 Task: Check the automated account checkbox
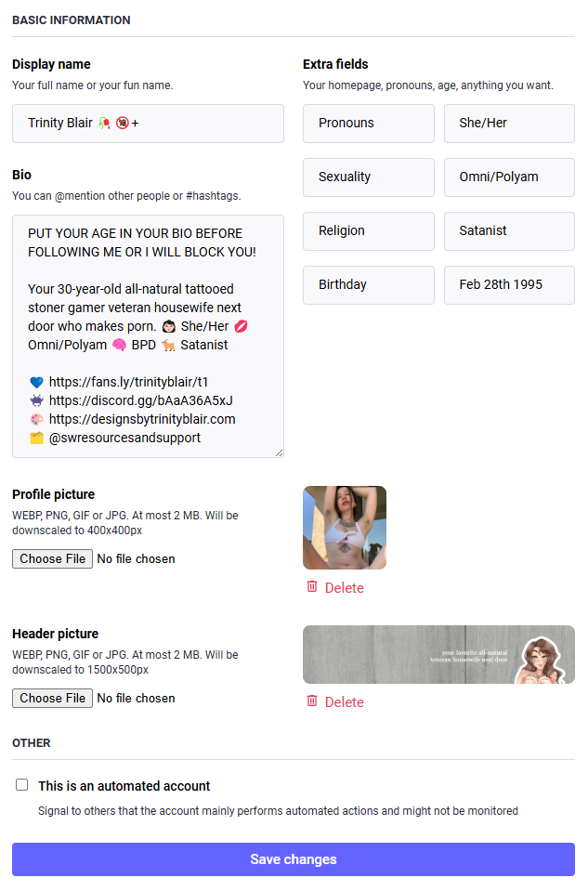tap(21, 785)
